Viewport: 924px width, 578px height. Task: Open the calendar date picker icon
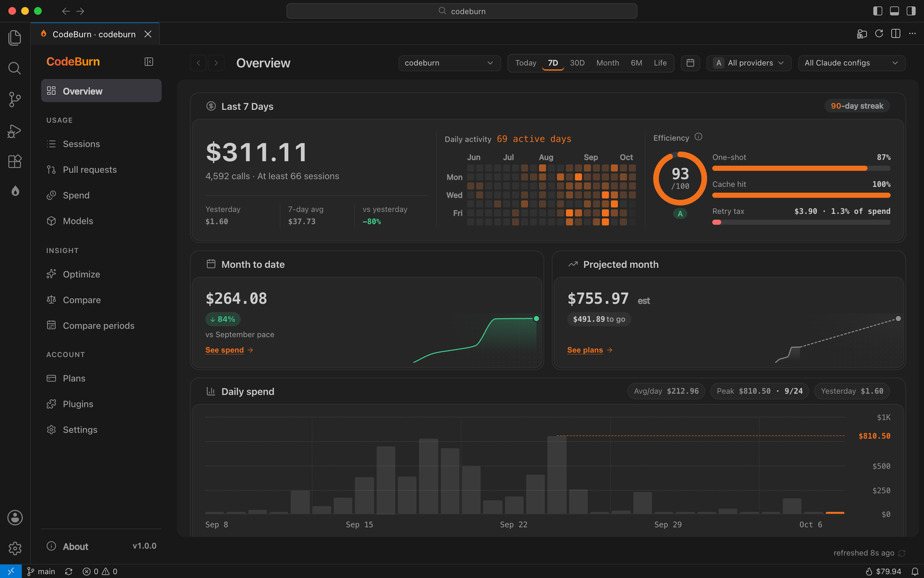pos(690,63)
